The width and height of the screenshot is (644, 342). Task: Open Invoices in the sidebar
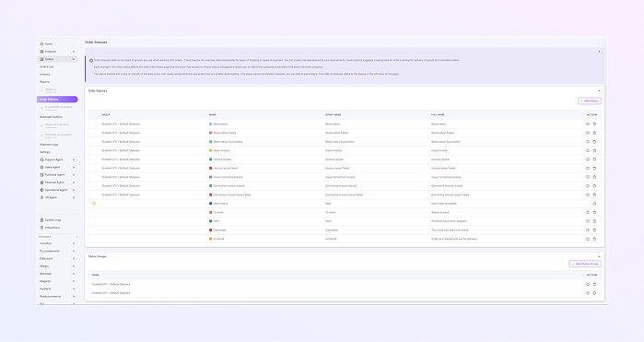[x=45, y=75]
